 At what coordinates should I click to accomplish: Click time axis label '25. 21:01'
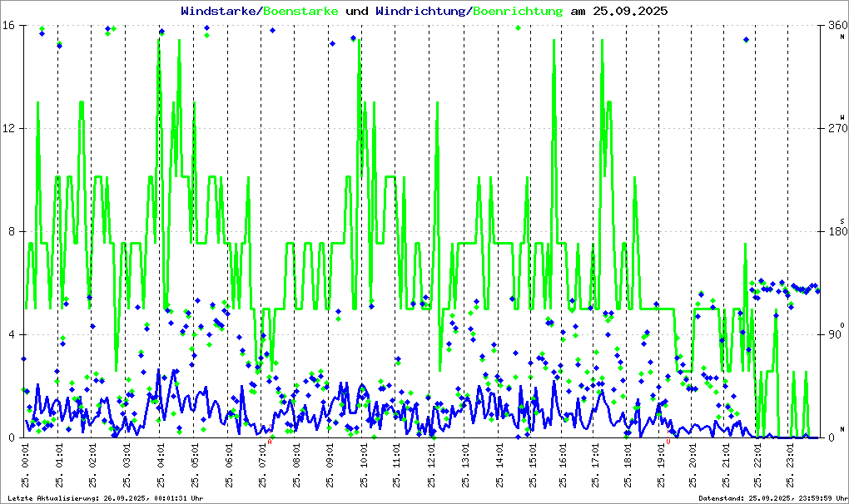(x=726, y=466)
